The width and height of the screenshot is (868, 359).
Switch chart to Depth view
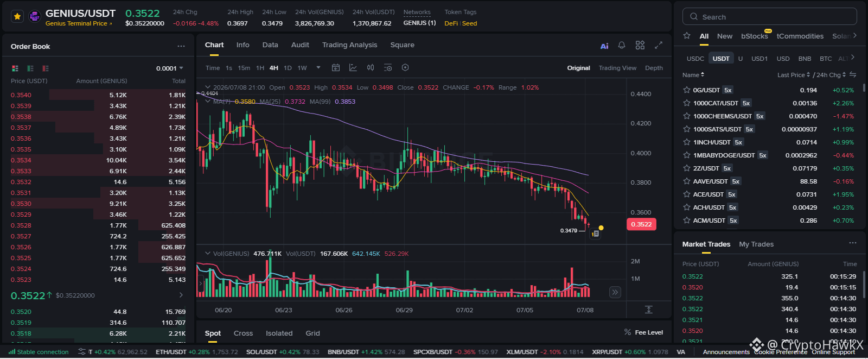[x=654, y=68]
